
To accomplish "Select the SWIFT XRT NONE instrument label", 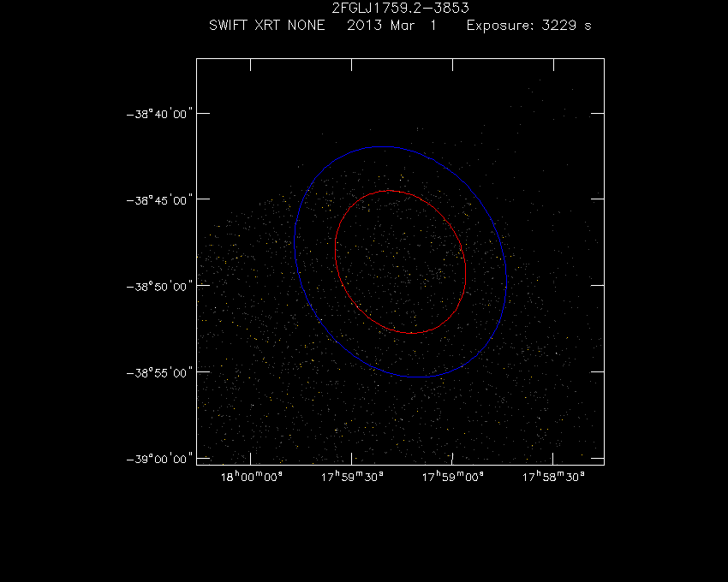I will 267,25.
